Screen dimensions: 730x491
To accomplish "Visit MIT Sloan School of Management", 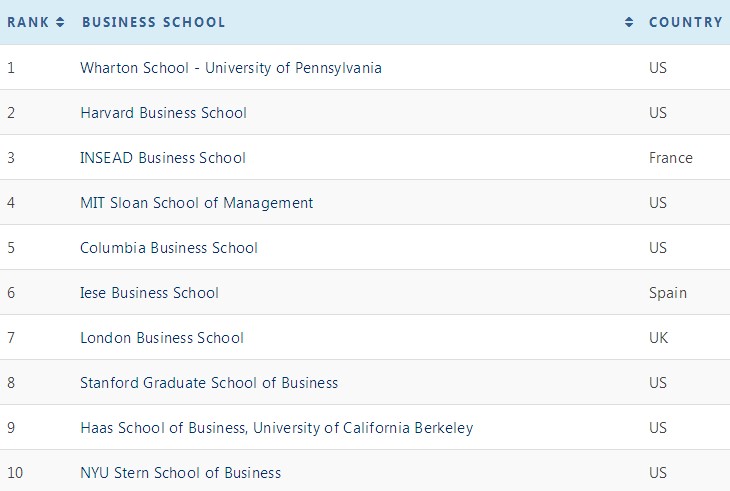I will point(196,203).
